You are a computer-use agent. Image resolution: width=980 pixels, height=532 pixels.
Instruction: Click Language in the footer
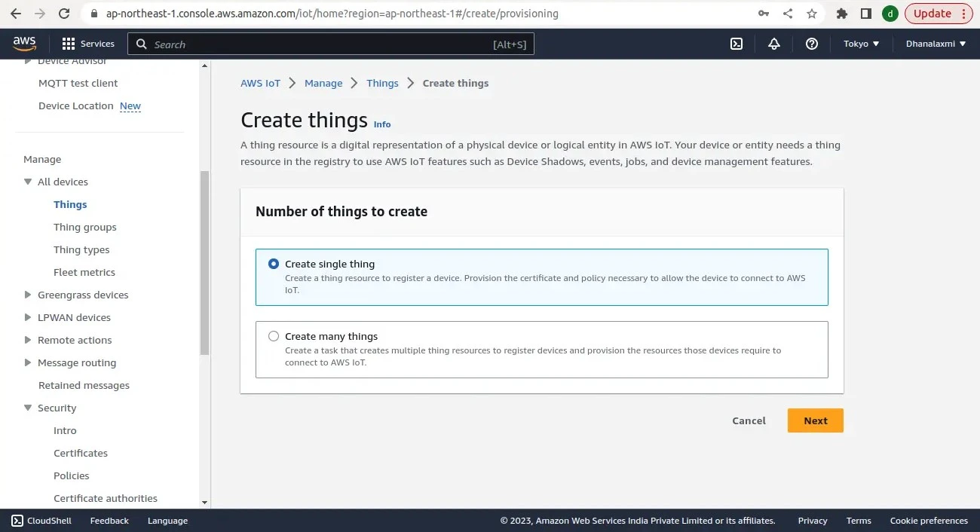167,520
